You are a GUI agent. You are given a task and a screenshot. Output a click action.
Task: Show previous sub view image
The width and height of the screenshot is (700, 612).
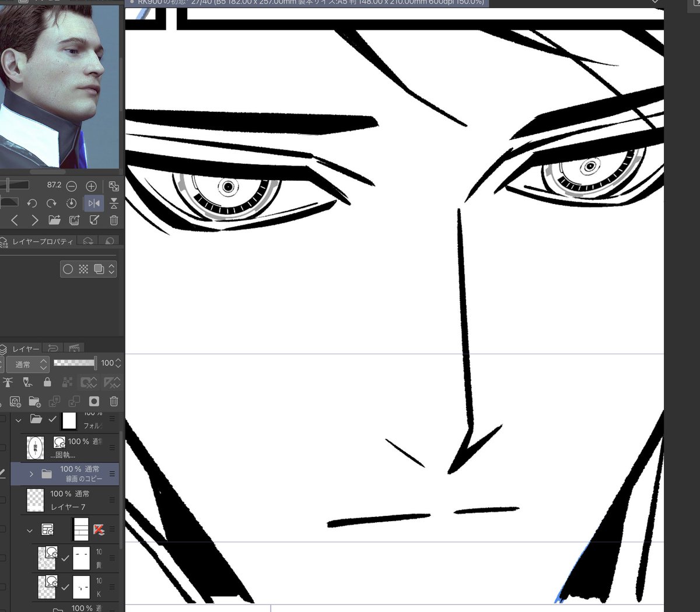[x=15, y=220]
